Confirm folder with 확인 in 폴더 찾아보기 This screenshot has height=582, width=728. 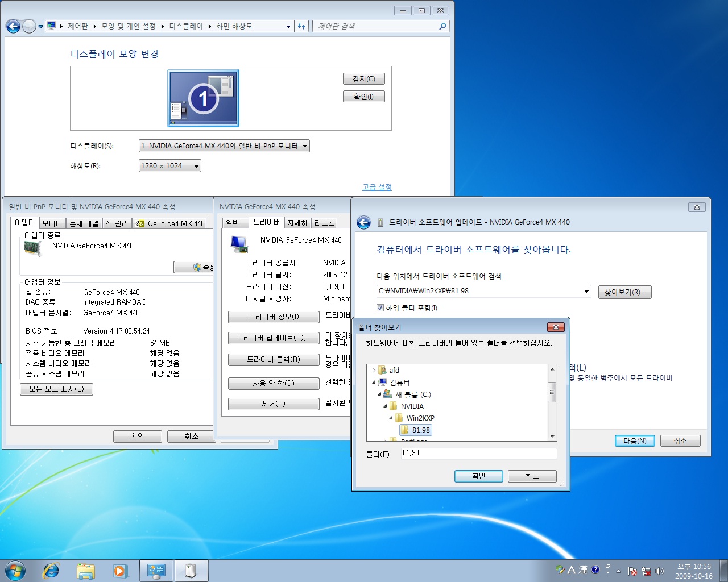[478, 476]
